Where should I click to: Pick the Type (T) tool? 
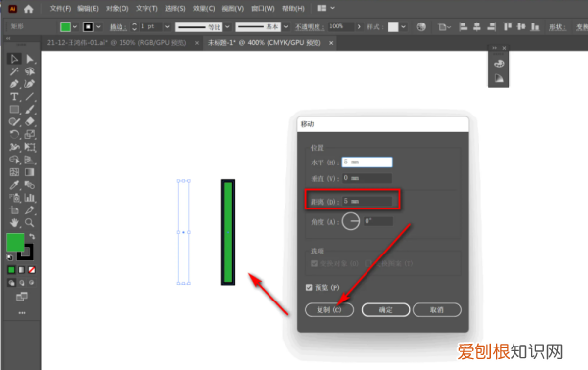14,97
